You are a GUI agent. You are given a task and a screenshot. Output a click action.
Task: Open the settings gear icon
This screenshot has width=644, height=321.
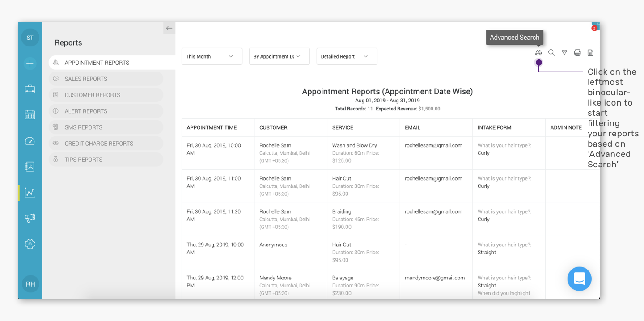pos(30,244)
